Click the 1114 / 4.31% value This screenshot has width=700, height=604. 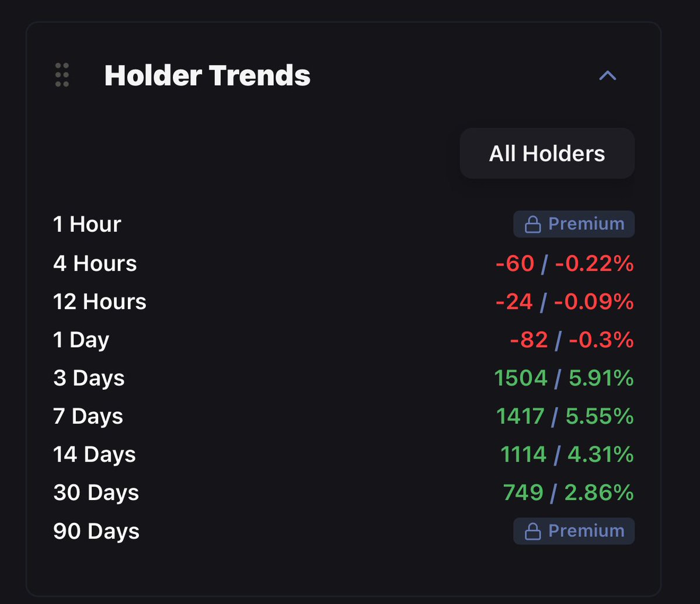[x=567, y=455]
